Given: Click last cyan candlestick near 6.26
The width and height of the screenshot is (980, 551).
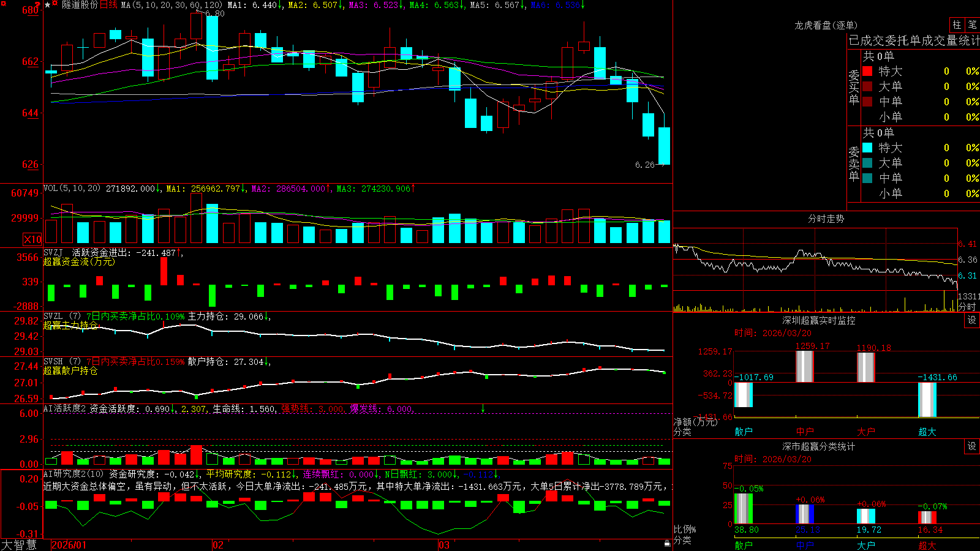Looking at the screenshot, I should point(664,146).
